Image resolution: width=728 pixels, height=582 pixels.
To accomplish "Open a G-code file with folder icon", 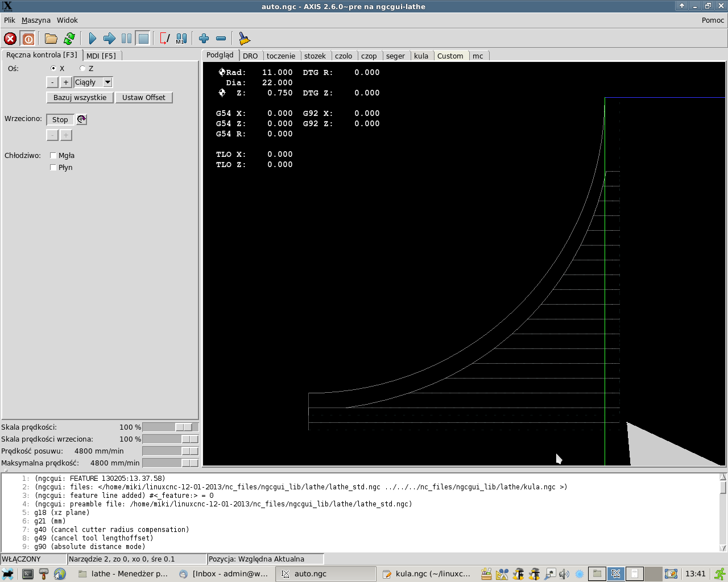I will (51, 39).
